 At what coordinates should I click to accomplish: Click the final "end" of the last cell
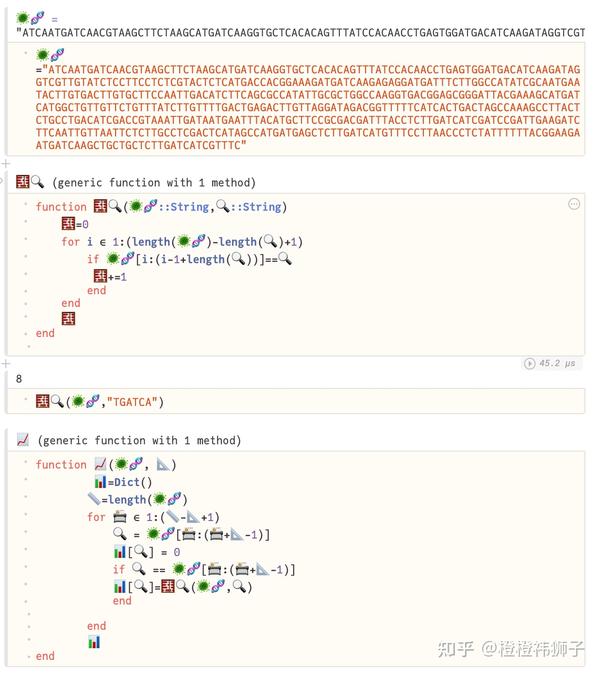pyautogui.click(x=45, y=656)
